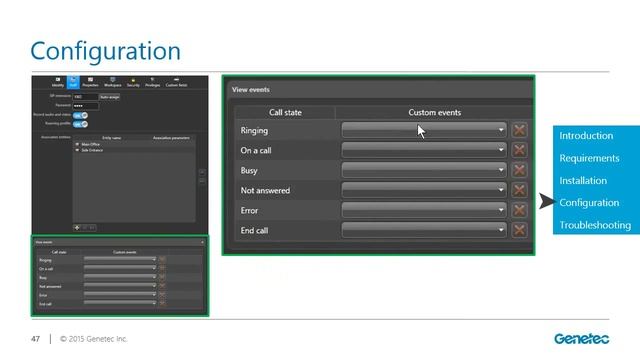Go to Configuration in the slide outline

click(589, 202)
